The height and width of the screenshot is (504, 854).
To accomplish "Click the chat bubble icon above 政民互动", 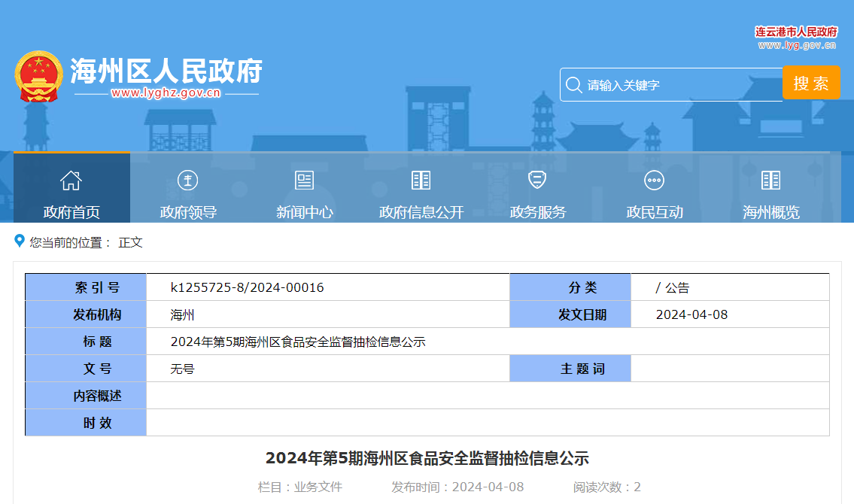I will [x=654, y=180].
